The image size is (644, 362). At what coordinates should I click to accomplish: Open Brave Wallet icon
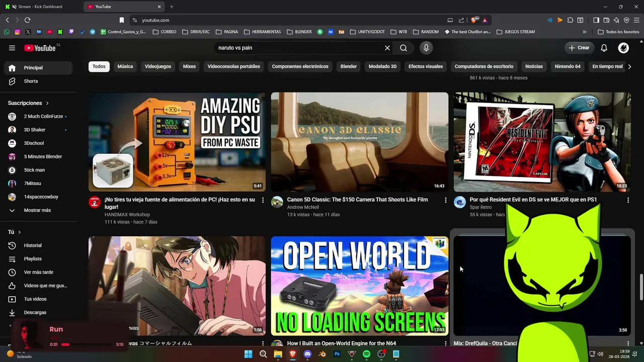606,20
